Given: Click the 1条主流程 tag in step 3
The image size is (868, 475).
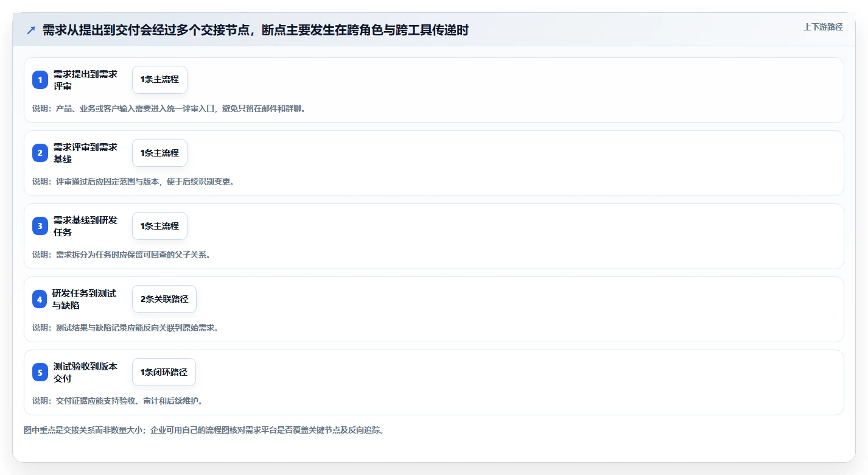Looking at the screenshot, I should click(159, 226).
